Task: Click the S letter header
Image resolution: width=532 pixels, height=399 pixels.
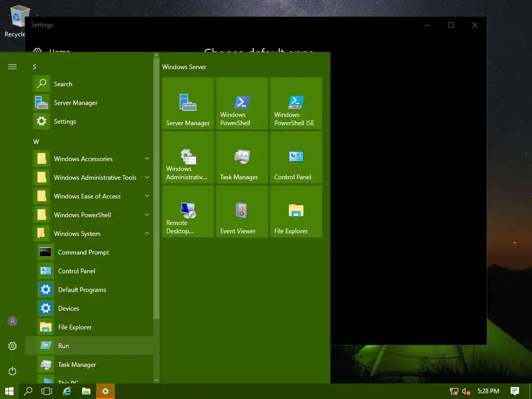Action: tap(34, 67)
